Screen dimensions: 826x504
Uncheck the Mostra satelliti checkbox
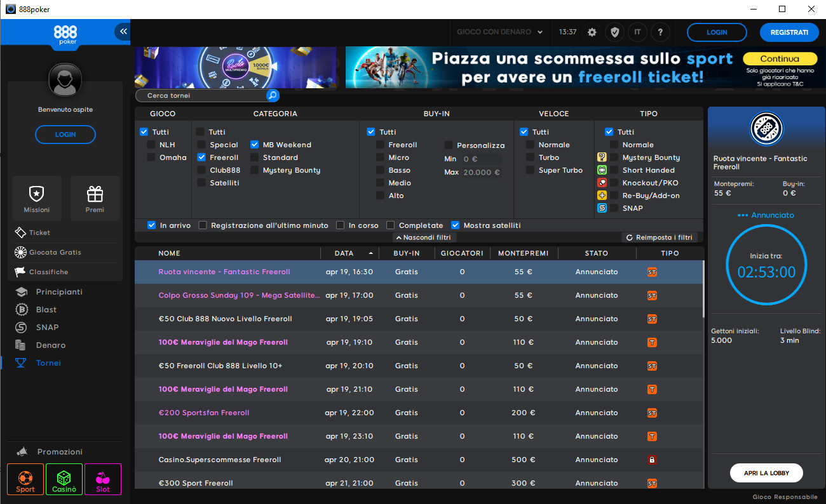[x=455, y=225]
